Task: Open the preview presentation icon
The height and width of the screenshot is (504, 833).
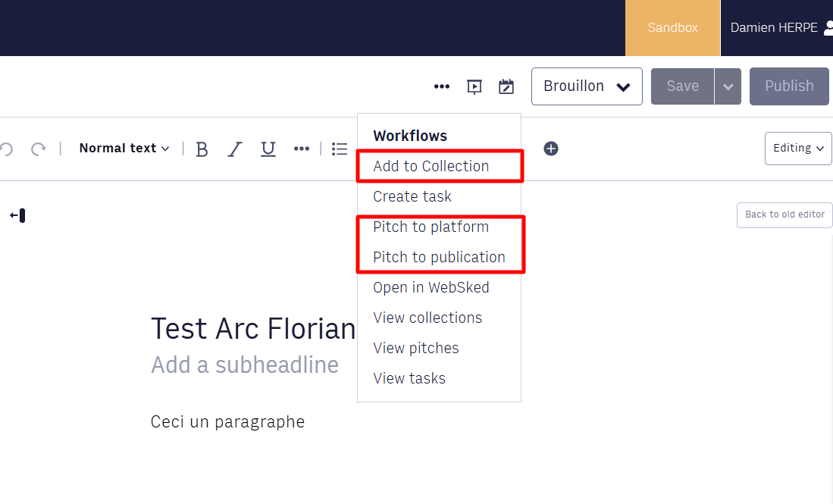Action: click(x=474, y=86)
